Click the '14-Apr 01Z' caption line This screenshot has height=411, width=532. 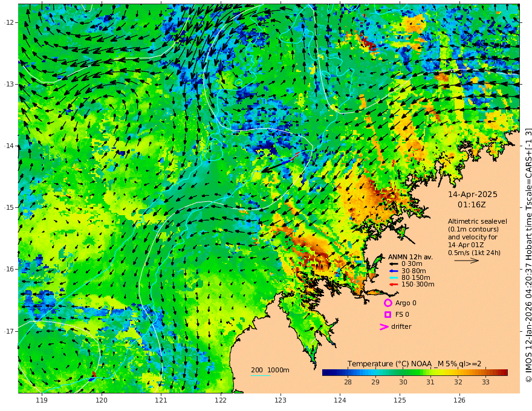[x=466, y=245]
